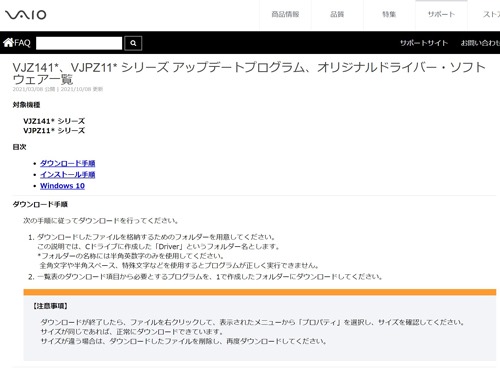Go to サポートサイト link
Image resolution: width=500 pixels, height=368 pixels.
click(424, 43)
